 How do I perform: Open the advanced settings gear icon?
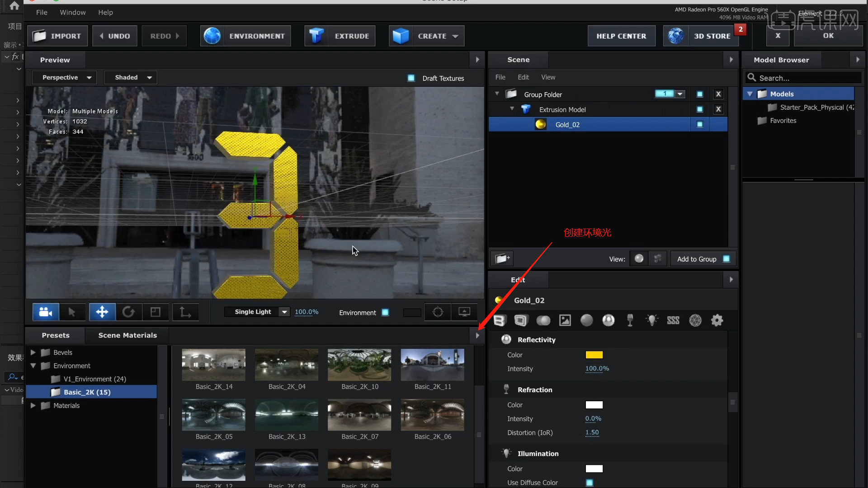click(717, 320)
